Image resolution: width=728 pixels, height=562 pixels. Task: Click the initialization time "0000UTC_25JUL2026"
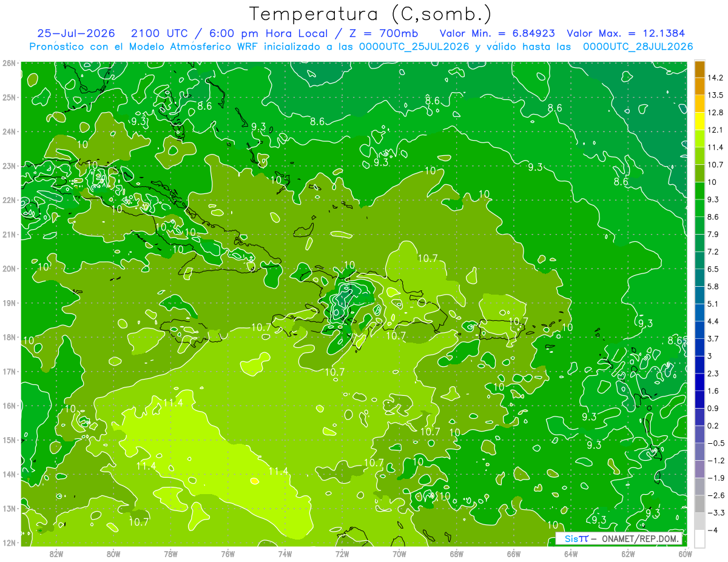pos(414,46)
